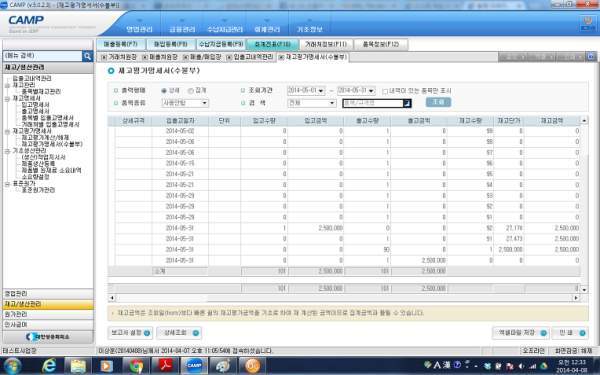Close the 거래처원장 tab via its x icon

[x=103, y=57]
